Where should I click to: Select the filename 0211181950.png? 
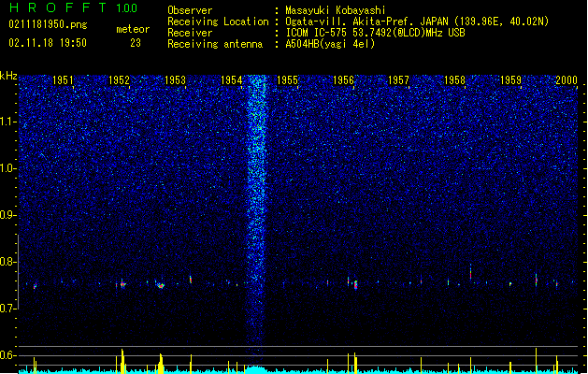pos(48,25)
